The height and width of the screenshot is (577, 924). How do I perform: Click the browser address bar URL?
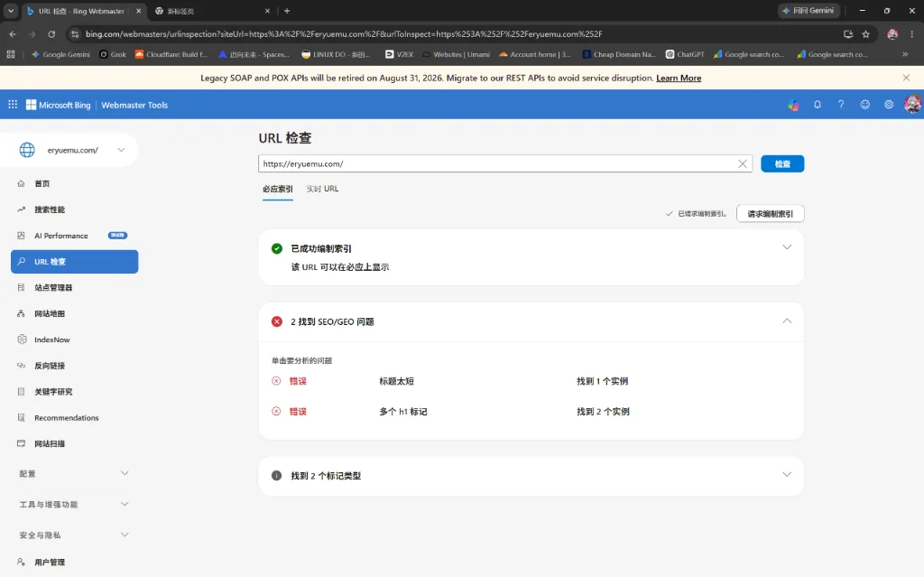[x=344, y=34]
